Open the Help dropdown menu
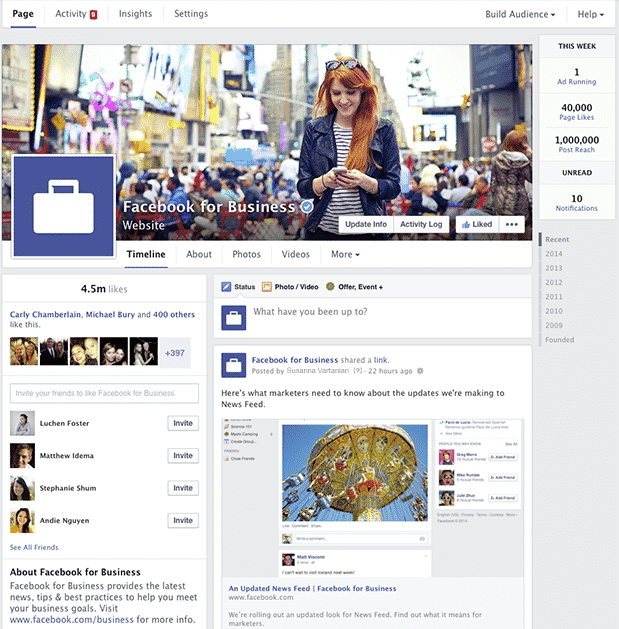The height and width of the screenshot is (629, 619). point(591,15)
